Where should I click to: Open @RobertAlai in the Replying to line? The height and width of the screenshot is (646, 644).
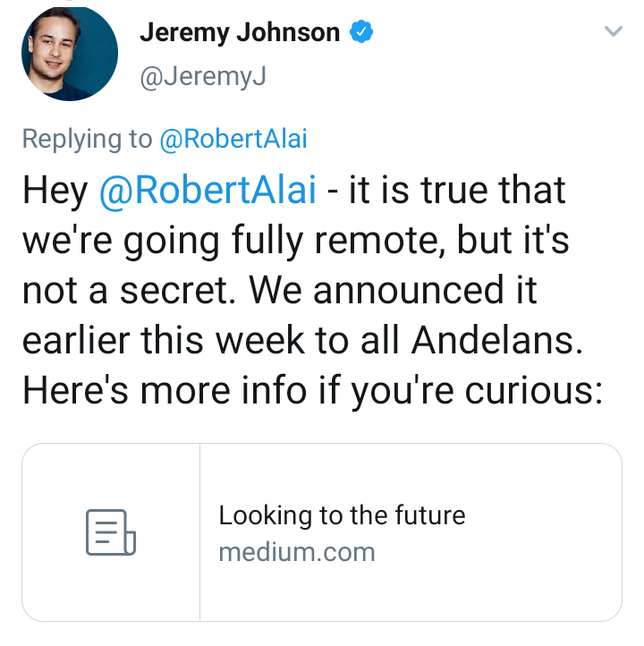click(233, 139)
